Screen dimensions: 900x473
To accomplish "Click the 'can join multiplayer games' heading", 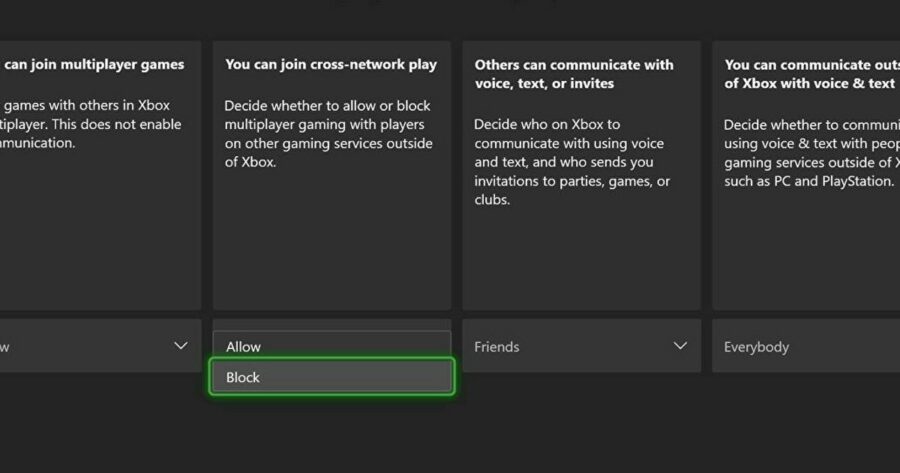I will (x=95, y=65).
